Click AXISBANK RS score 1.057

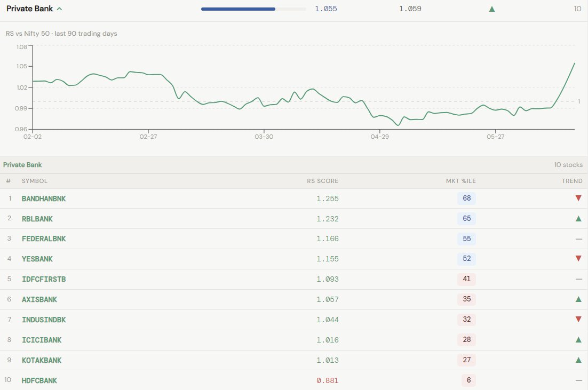pyautogui.click(x=328, y=300)
